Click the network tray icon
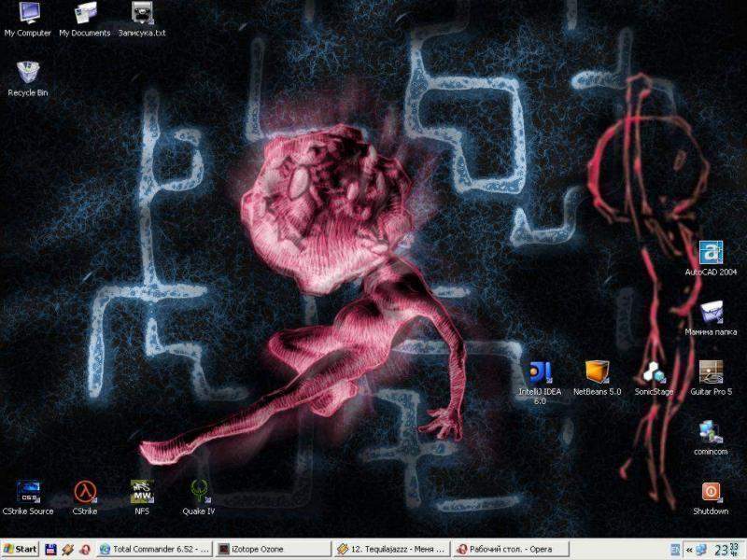Screen dimensions: 747x560 coord(701,550)
